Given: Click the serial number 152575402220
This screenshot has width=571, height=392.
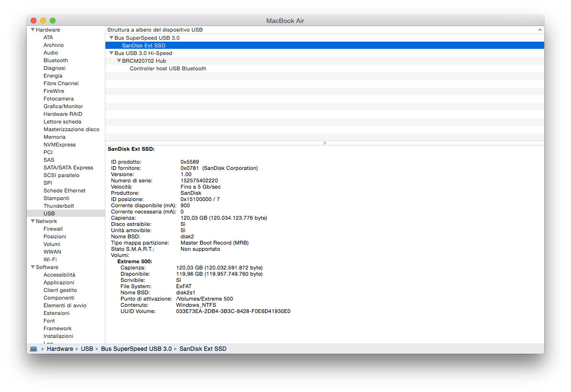Looking at the screenshot, I should (x=199, y=180).
